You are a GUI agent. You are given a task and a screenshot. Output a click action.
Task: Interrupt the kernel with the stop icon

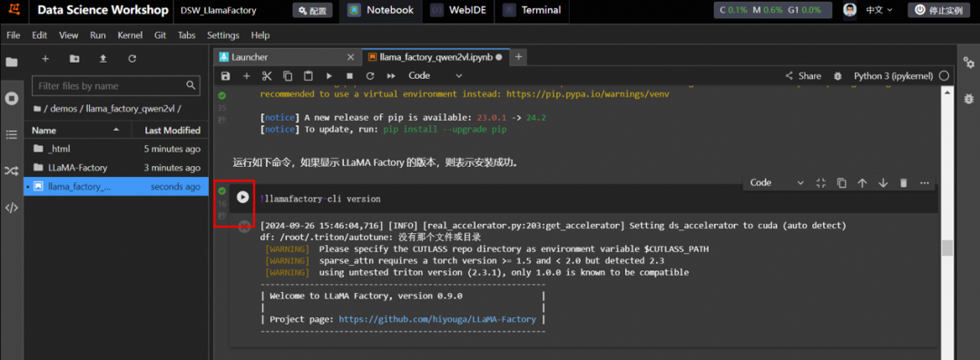(x=349, y=75)
